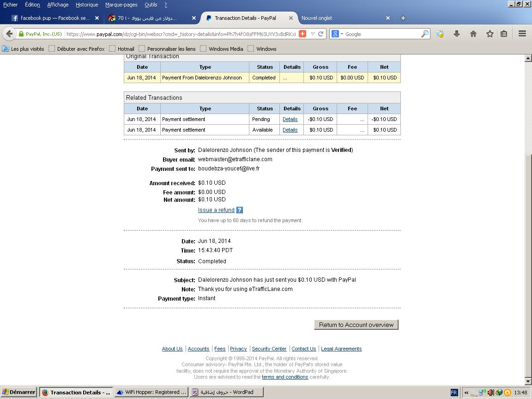Close the Nouvel onglet tab
Viewport: 532px width, 399px height.
388,18
